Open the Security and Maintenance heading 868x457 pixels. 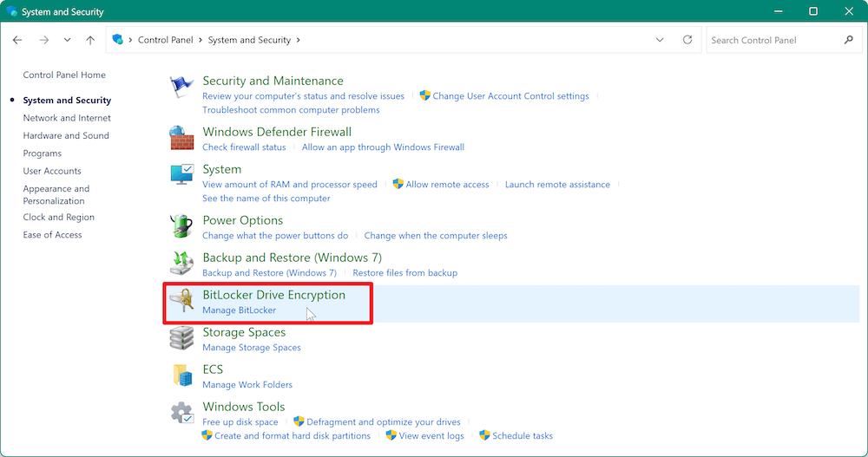pyautogui.click(x=273, y=81)
